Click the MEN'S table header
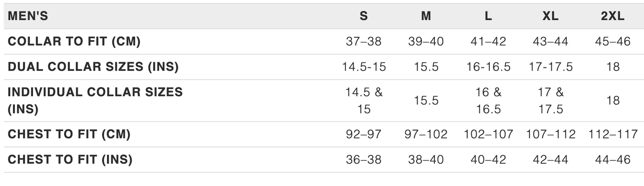Screen dimensions: 644x186 28,16
